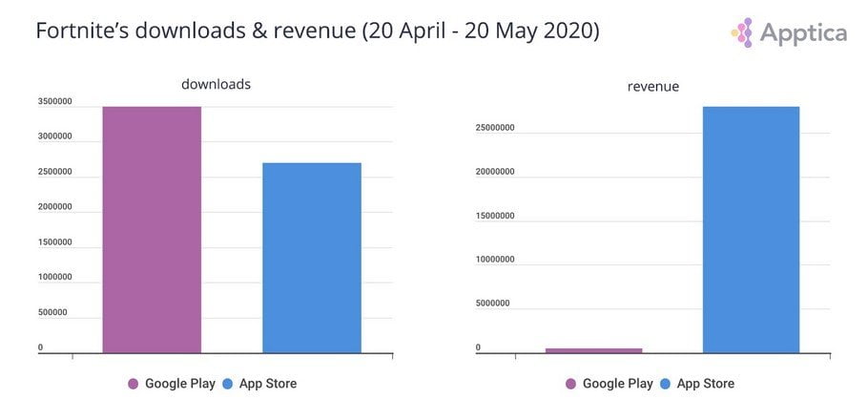
Task: Click the small purple Google Play revenue bar
Action: [593, 350]
